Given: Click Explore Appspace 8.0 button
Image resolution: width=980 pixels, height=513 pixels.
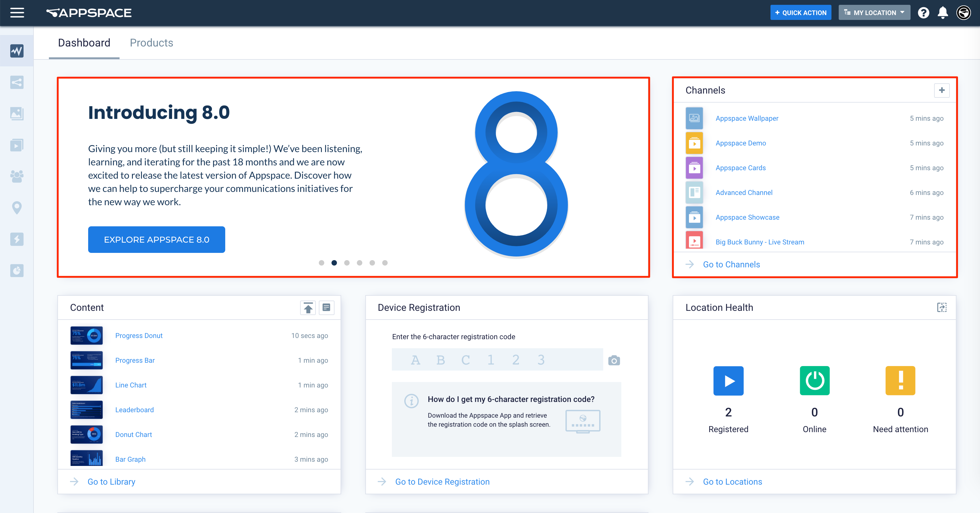Looking at the screenshot, I should pos(156,240).
